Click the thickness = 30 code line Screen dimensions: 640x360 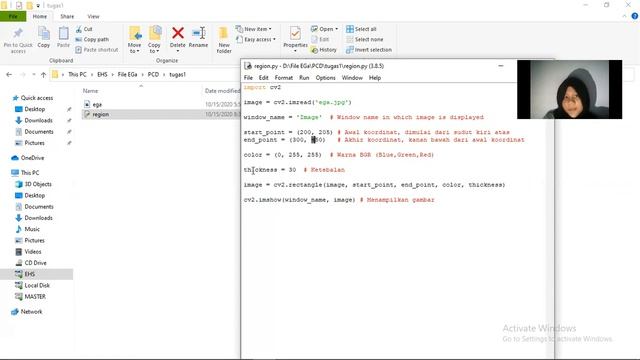tap(294, 170)
